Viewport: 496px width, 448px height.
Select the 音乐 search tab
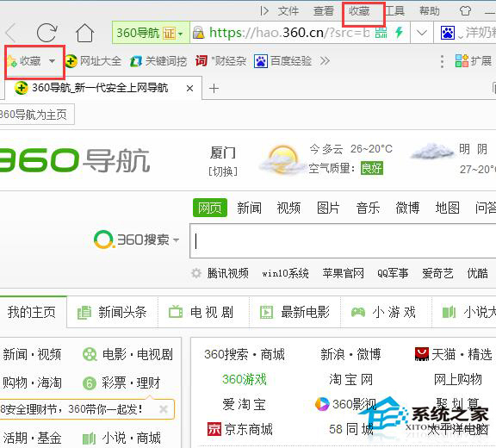(368, 208)
